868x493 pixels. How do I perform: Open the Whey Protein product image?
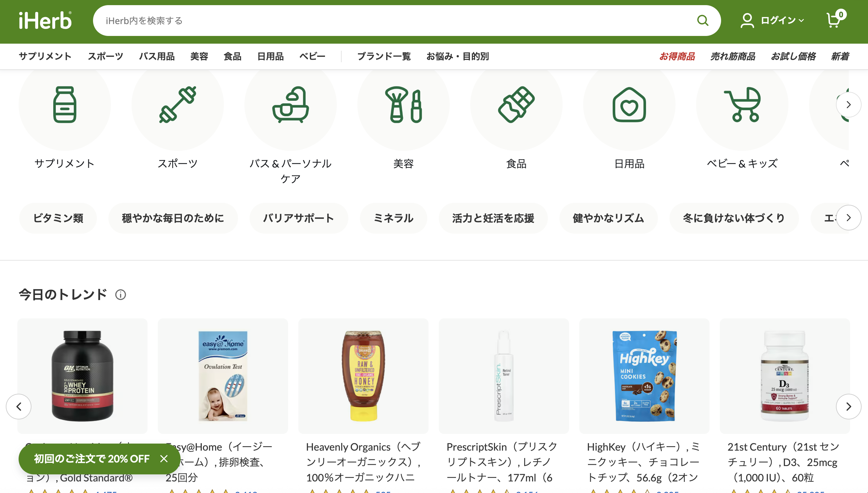click(x=82, y=376)
